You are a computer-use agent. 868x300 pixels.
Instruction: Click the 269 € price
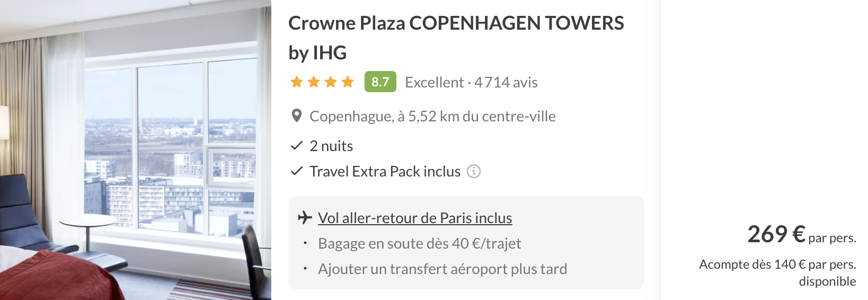point(776,234)
